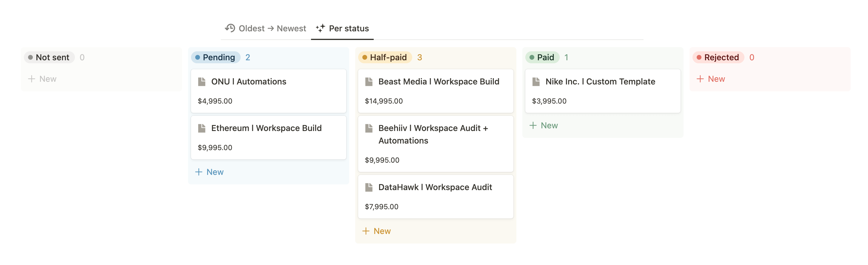Click the page icon on Ethereum Workspace Build card

[201, 128]
